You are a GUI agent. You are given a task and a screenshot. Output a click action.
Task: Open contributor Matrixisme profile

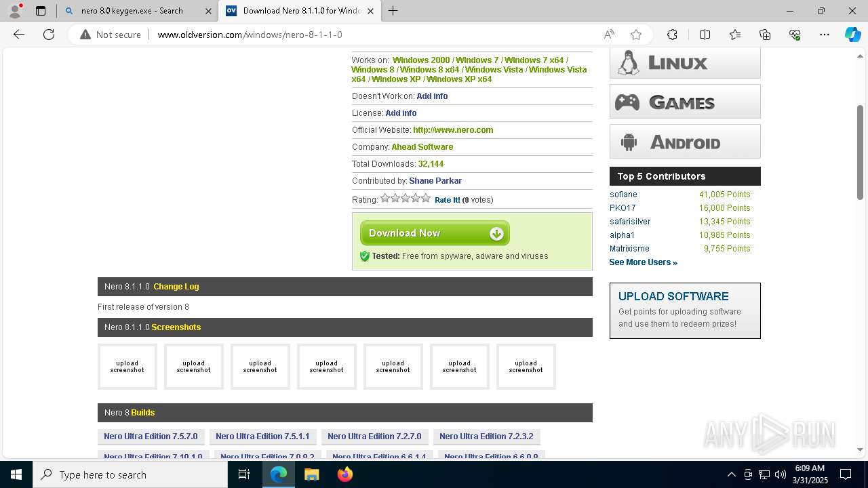coord(629,249)
